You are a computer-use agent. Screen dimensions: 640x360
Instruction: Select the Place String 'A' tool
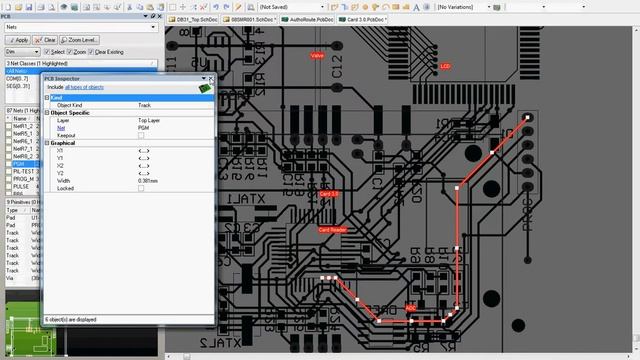416,7
